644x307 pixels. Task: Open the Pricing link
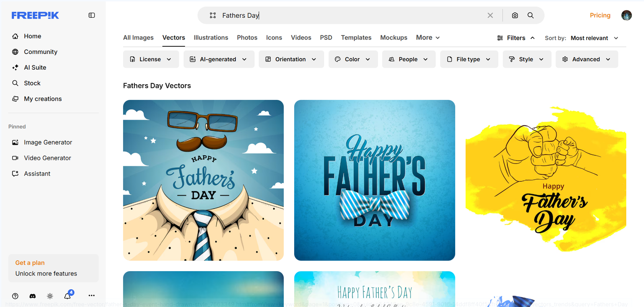[600, 15]
